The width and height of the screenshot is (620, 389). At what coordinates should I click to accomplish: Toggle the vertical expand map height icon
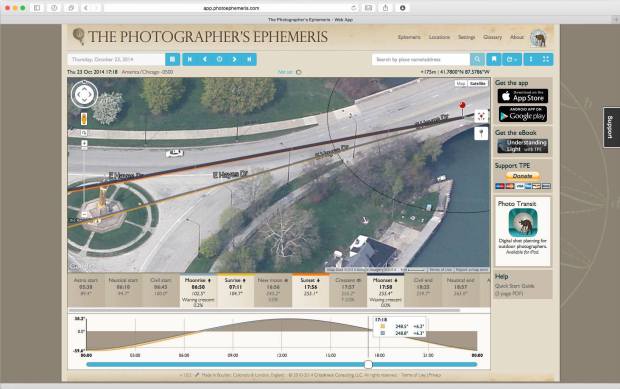(531, 59)
